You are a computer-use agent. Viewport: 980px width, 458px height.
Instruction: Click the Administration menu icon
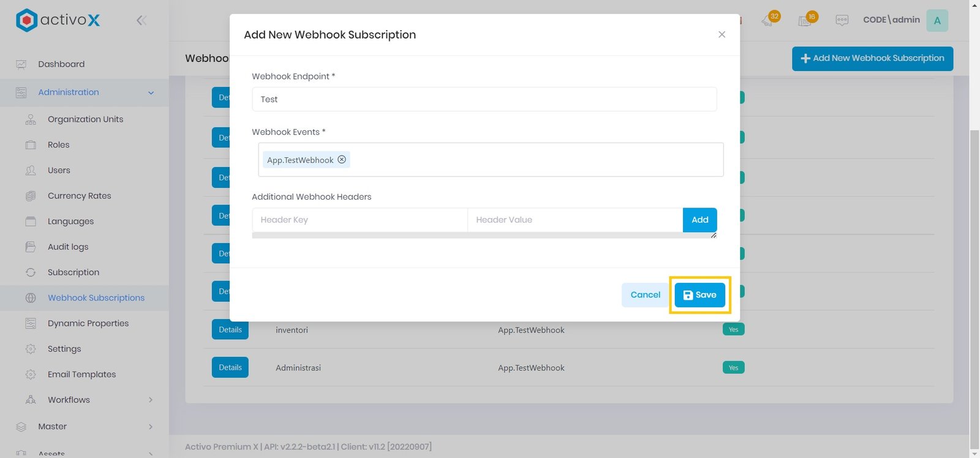pyautogui.click(x=21, y=92)
